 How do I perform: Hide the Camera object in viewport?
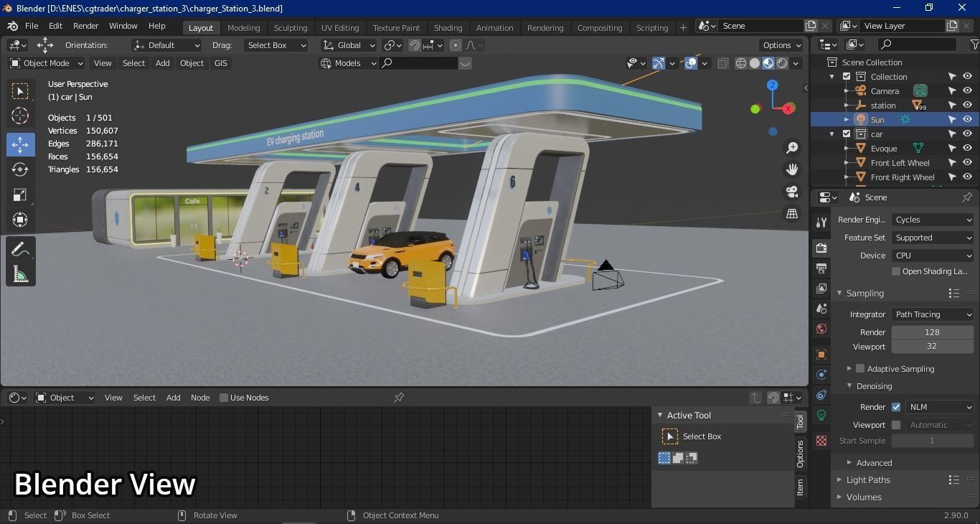[967, 91]
